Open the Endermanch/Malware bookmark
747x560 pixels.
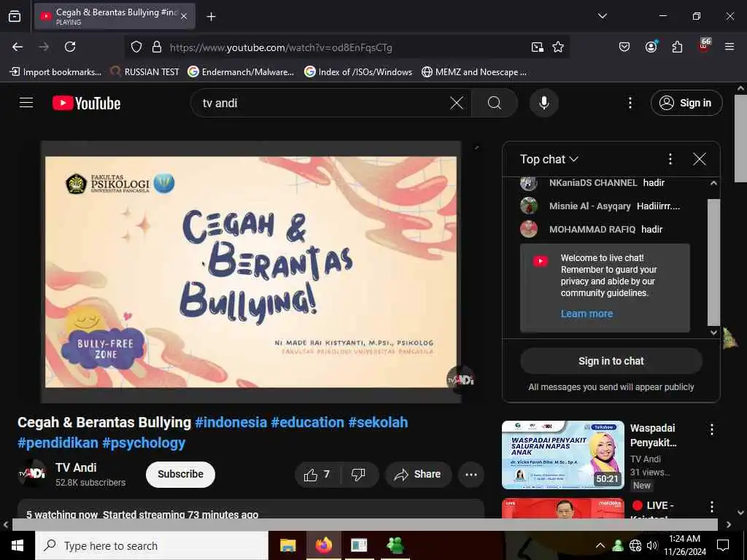(241, 72)
